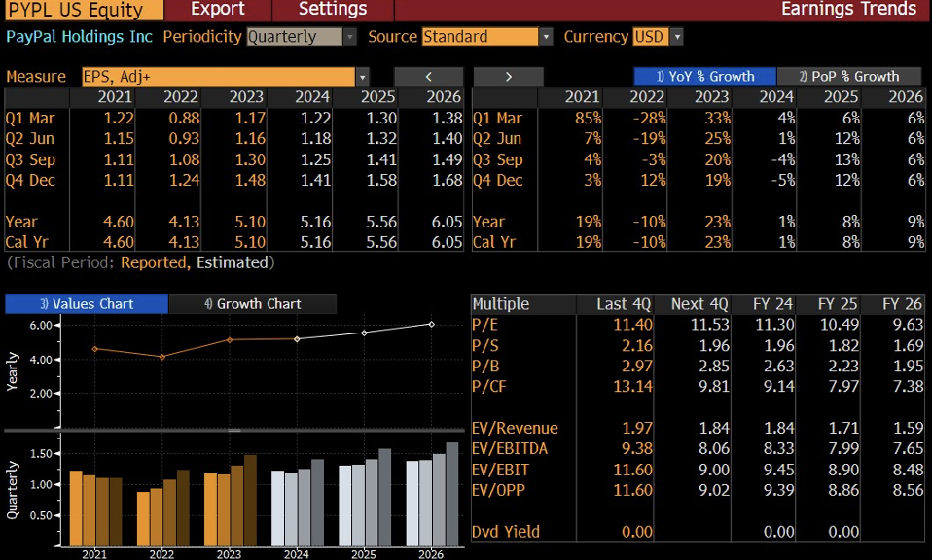Image resolution: width=932 pixels, height=560 pixels.
Task: Select the Q3 Sep 2025 EPS estimate 1.41
Action: click(x=381, y=159)
